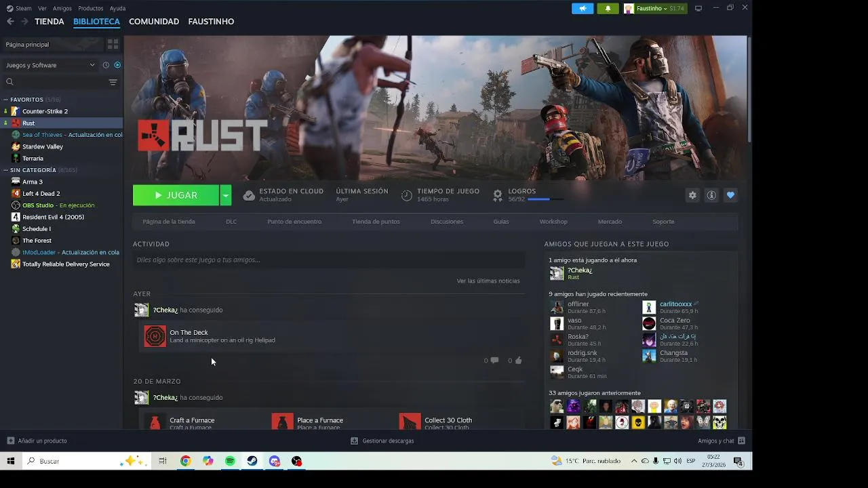Click the green JUGAR button

pyautogui.click(x=176, y=195)
